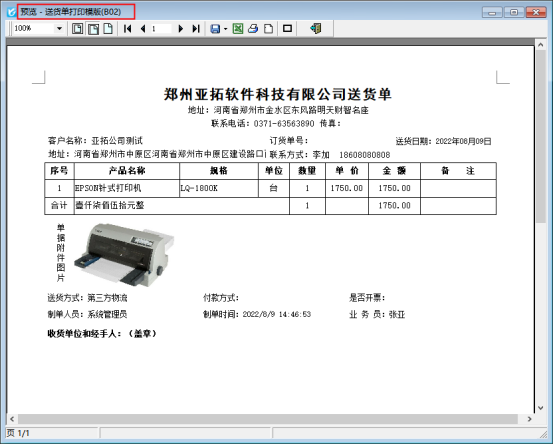Click the printer attachment image thumbnail

[x=124, y=254]
